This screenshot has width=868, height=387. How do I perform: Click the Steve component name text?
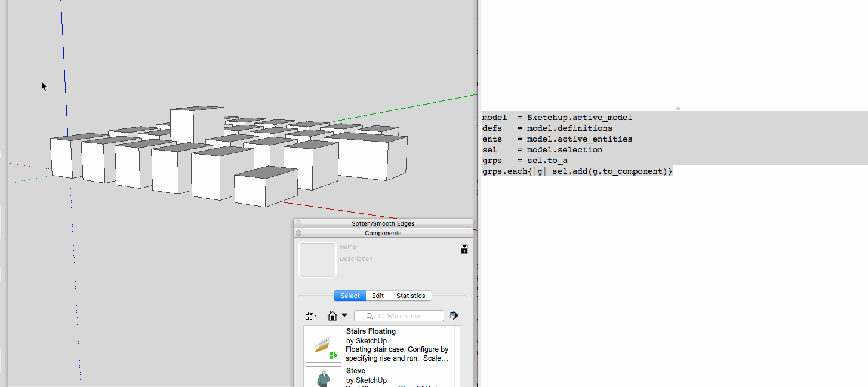pyautogui.click(x=356, y=371)
